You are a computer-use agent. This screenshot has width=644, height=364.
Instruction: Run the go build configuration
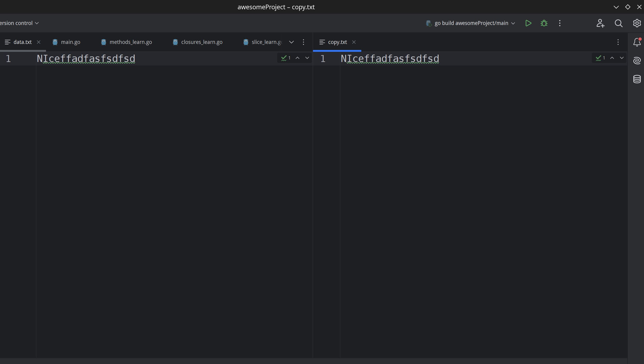click(x=528, y=23)
